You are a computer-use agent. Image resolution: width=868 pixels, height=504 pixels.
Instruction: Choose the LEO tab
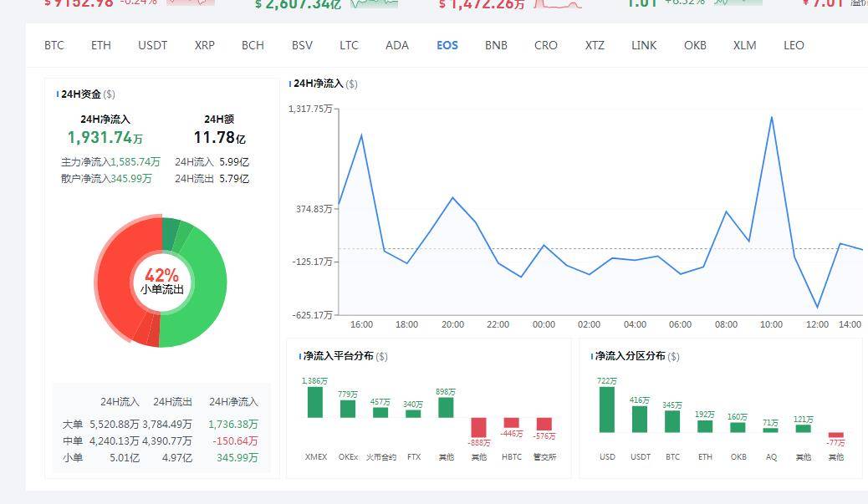point(794,45)
